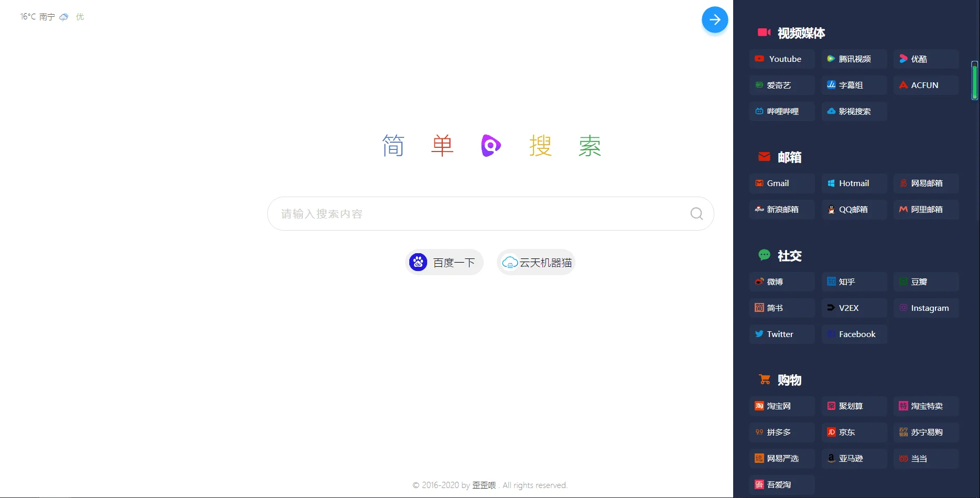Click the weather cloud icon near 南宁

64,17
